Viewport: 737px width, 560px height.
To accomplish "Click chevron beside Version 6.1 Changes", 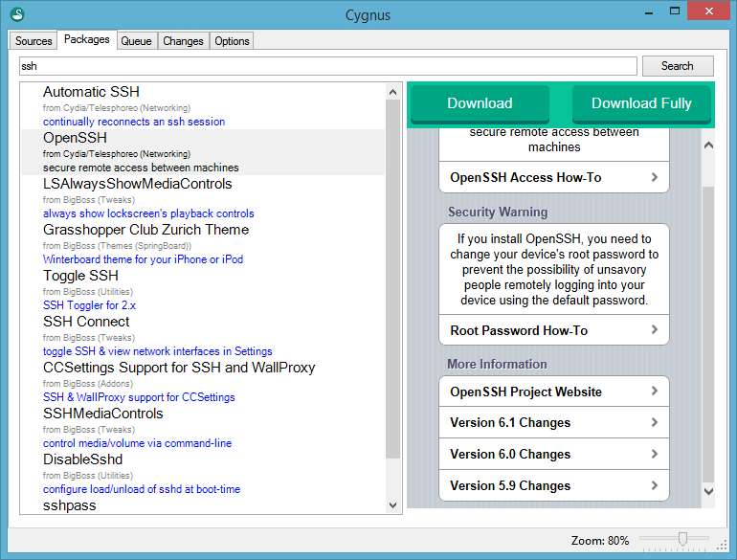I will point(655,422).
